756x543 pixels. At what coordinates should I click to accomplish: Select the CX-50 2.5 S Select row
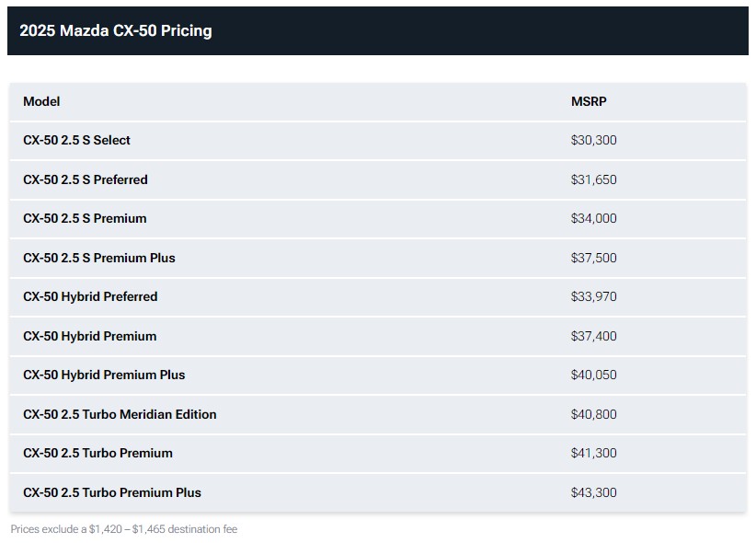pos(76,140)
